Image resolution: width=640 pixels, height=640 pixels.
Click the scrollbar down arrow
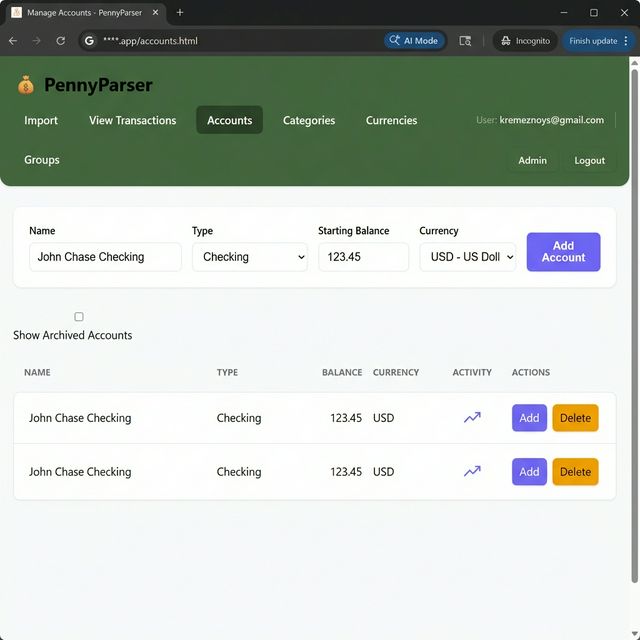click(x=634, y=634)
